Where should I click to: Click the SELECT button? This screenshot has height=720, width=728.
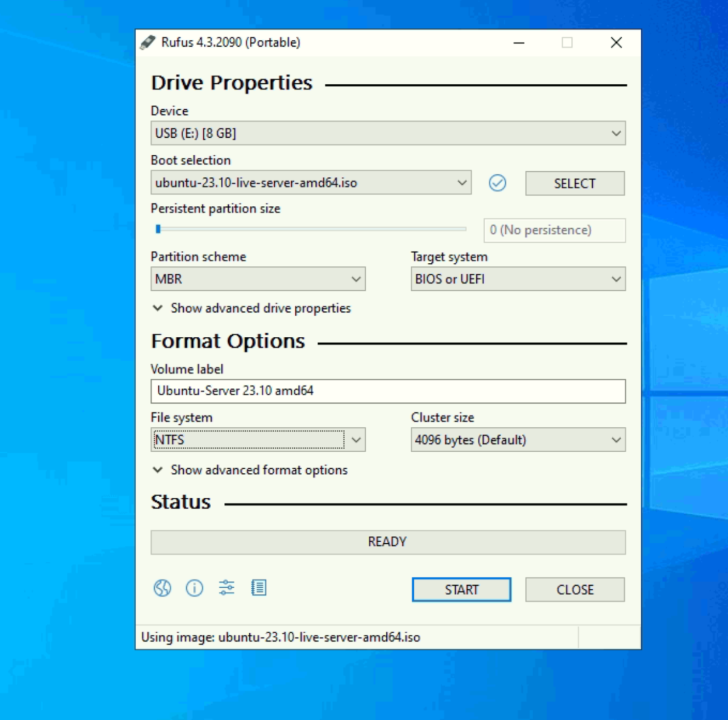[x=575, y=183]
